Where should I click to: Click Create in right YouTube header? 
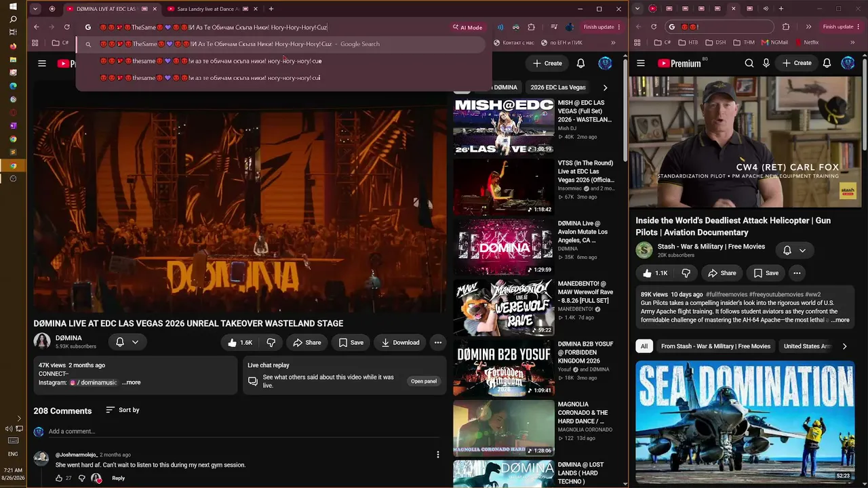pos(797,63)
